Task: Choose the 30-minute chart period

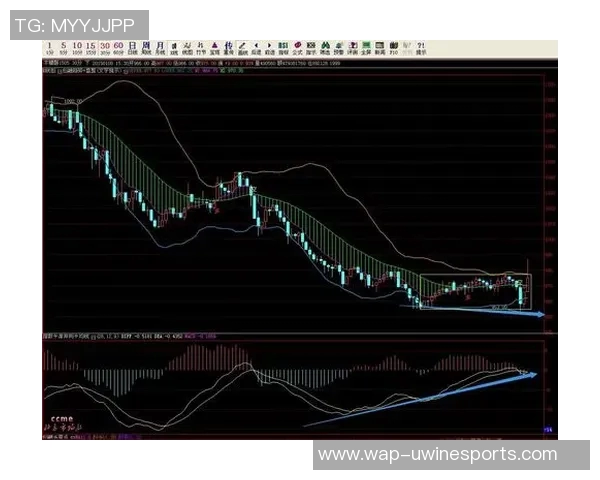Action: pos(104,48)
